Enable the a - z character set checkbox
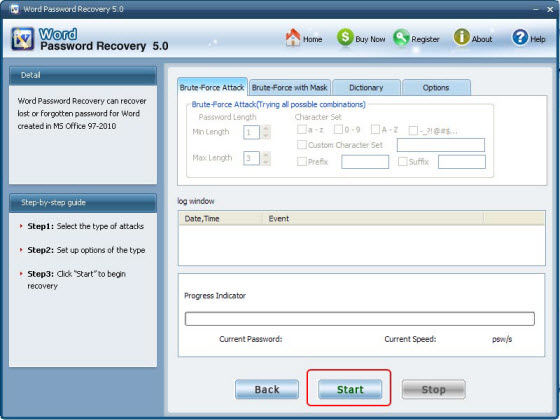The height and width of the screenshot is (420, 560). [302, 129]
